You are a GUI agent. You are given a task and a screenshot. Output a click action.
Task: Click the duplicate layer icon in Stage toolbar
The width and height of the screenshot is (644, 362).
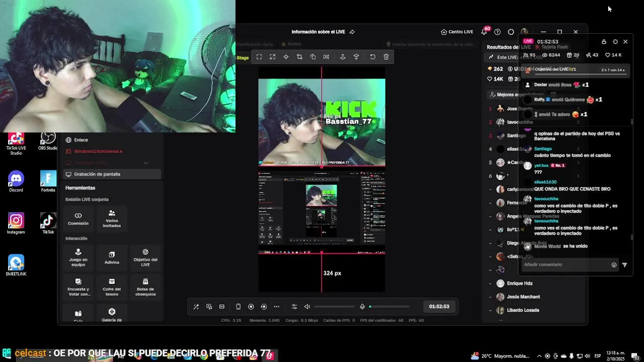[x=313, y=57]
